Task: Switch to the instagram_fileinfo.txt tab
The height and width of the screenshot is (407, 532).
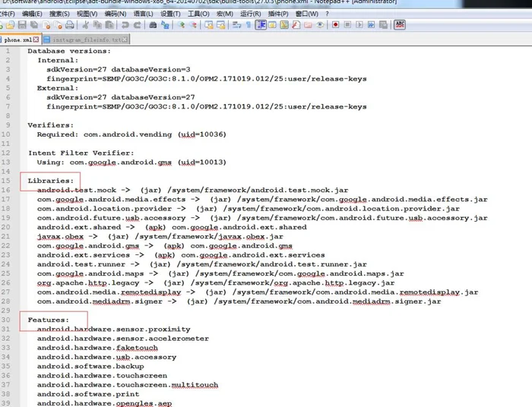Action: (86, 40)
